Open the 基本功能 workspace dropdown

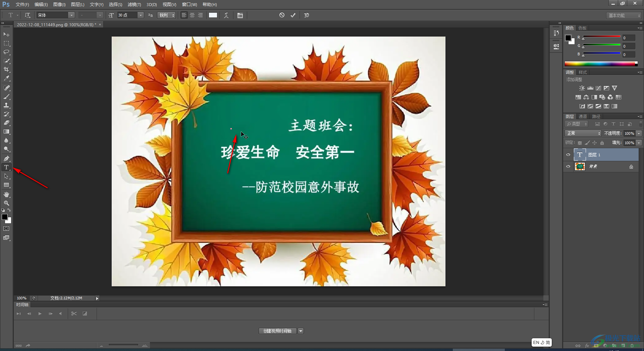tap(624, 15)
